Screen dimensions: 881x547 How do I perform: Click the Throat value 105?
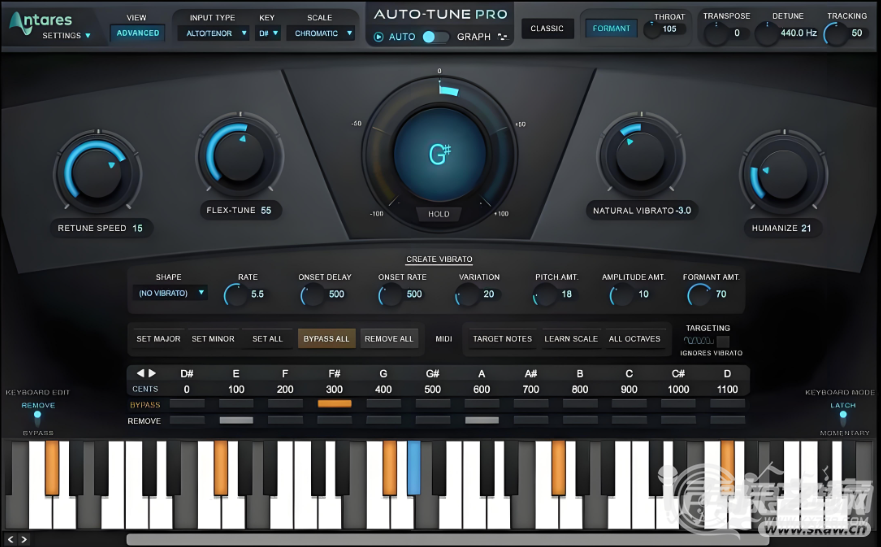(669, 29)
